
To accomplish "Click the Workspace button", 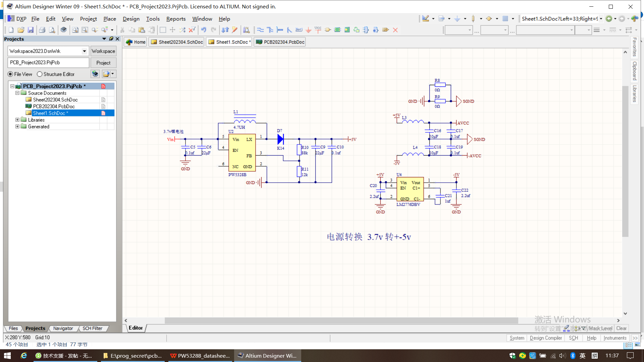I will tap(103, 51).
